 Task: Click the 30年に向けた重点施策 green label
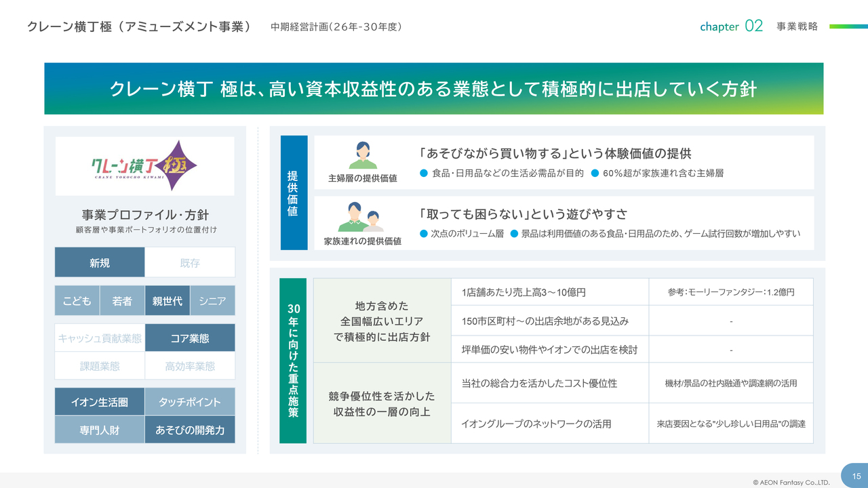point(293,361)
